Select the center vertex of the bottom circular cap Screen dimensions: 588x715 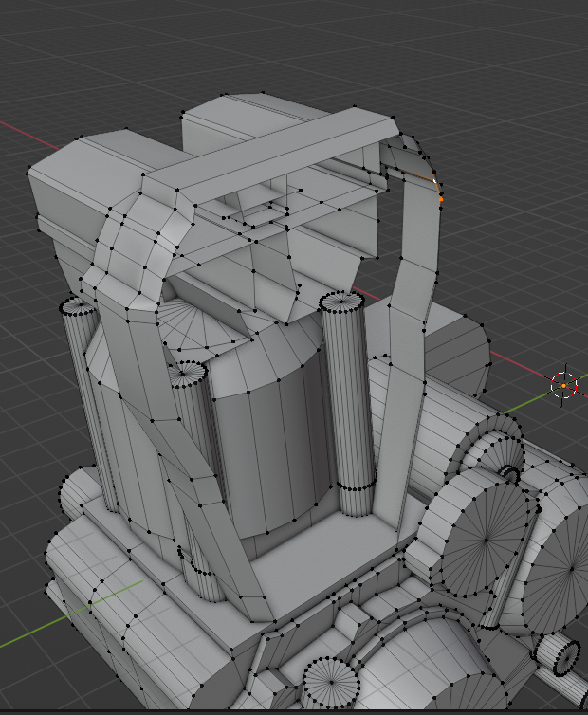tap(332, 682)
